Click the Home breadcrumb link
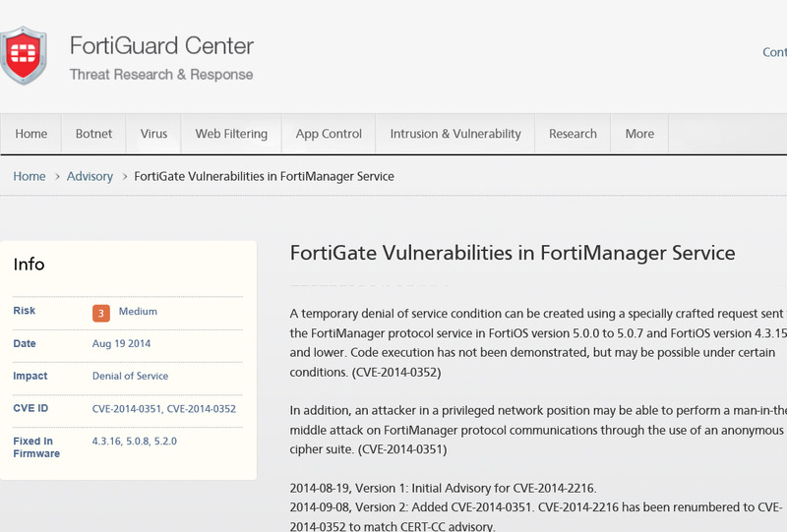This screenshot has height=532, width=787. (x=30, y=177)
